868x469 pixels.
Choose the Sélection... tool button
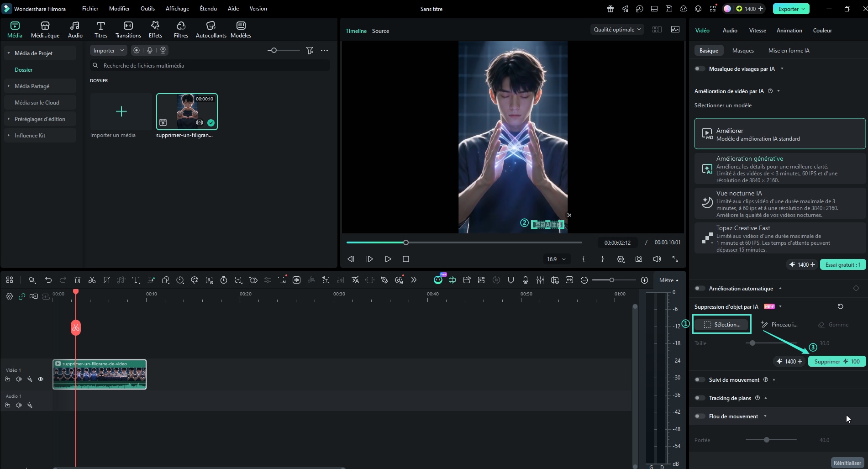pyautogui.click(x=721, y=324)
